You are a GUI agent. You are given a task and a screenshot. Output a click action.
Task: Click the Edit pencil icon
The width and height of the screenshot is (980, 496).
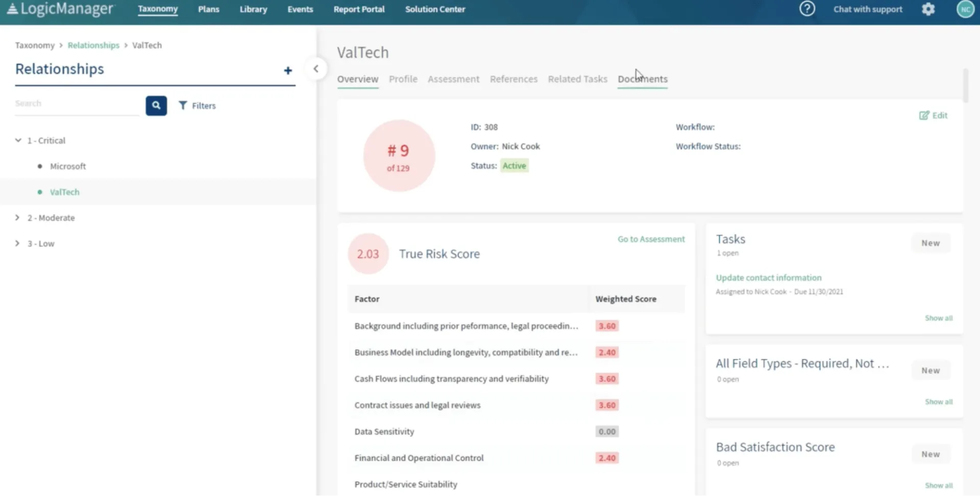pos(924,115)
